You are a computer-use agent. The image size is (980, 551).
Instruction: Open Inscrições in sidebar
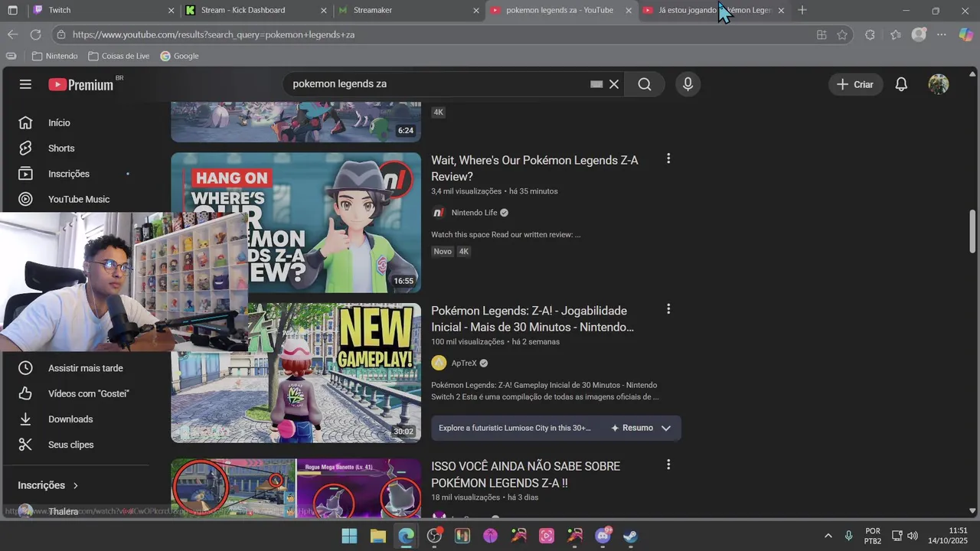69,174
